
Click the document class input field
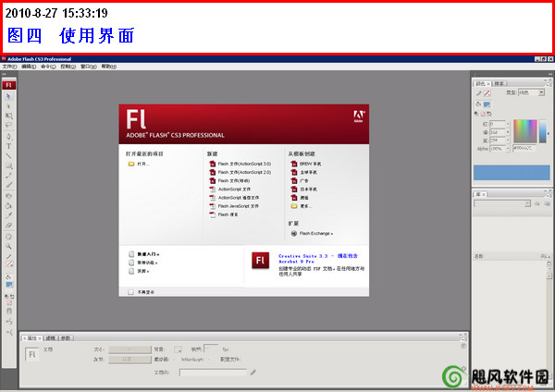pos(214,373)
